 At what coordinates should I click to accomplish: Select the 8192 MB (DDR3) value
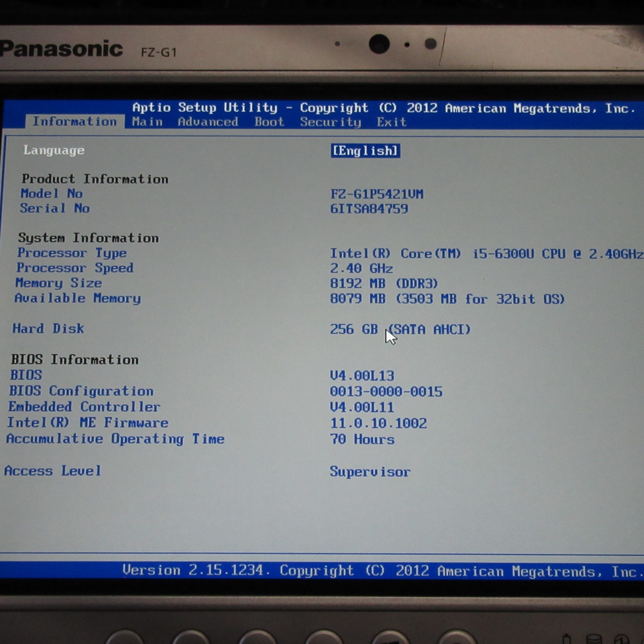(x=384, y=284)
